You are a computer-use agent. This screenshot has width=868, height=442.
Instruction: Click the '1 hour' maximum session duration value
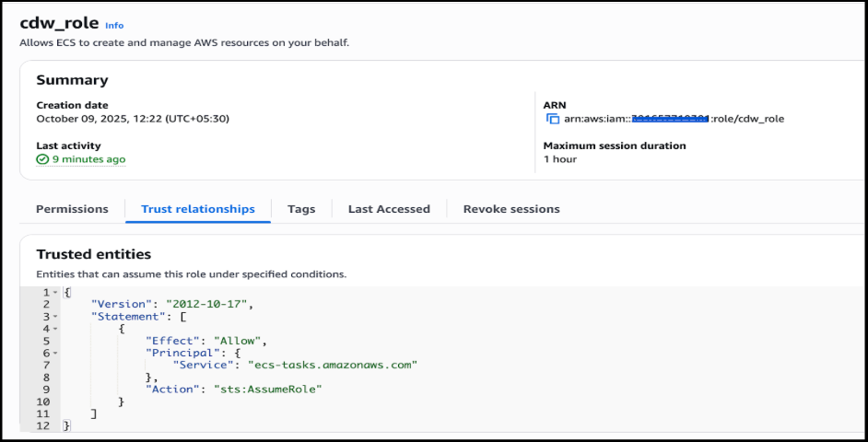(558, 159)
